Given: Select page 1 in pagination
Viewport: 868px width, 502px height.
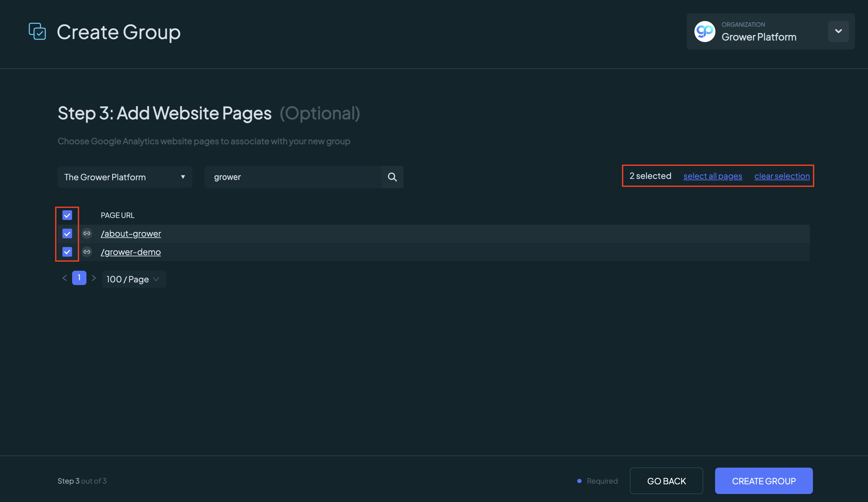Looking at the screenshot, I should tap(79, 277).
